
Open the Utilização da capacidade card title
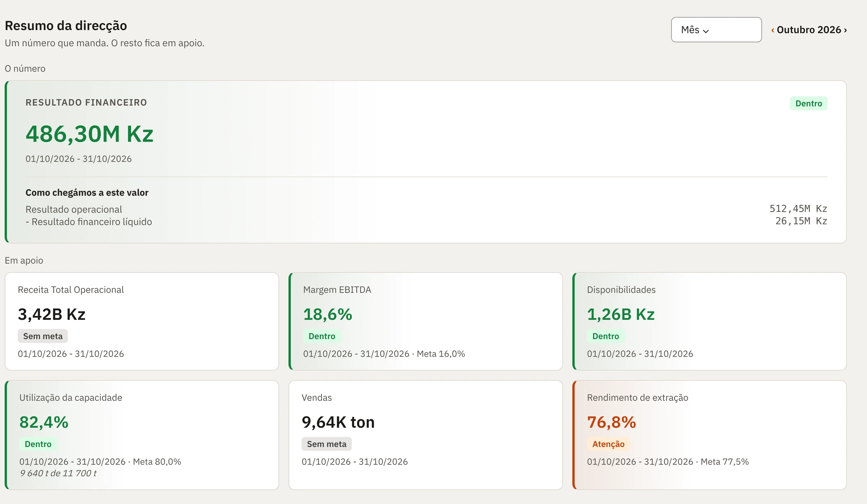(x=71, y=397)
